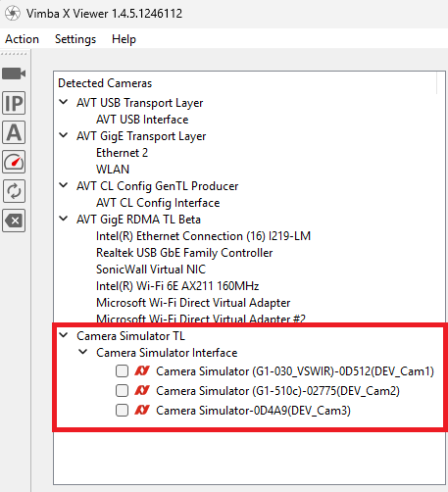Click the AVT USB Transport Layer label

(x=139, y=103)
